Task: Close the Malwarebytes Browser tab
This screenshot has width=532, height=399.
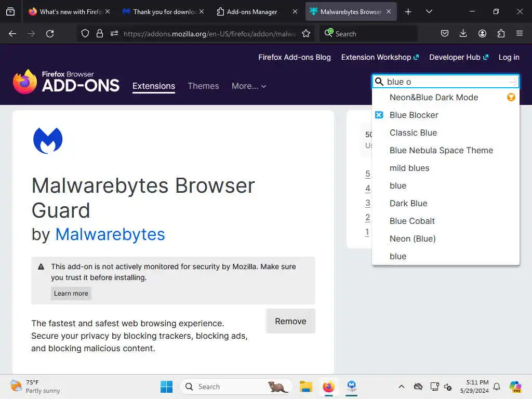Action: point(389,11)
